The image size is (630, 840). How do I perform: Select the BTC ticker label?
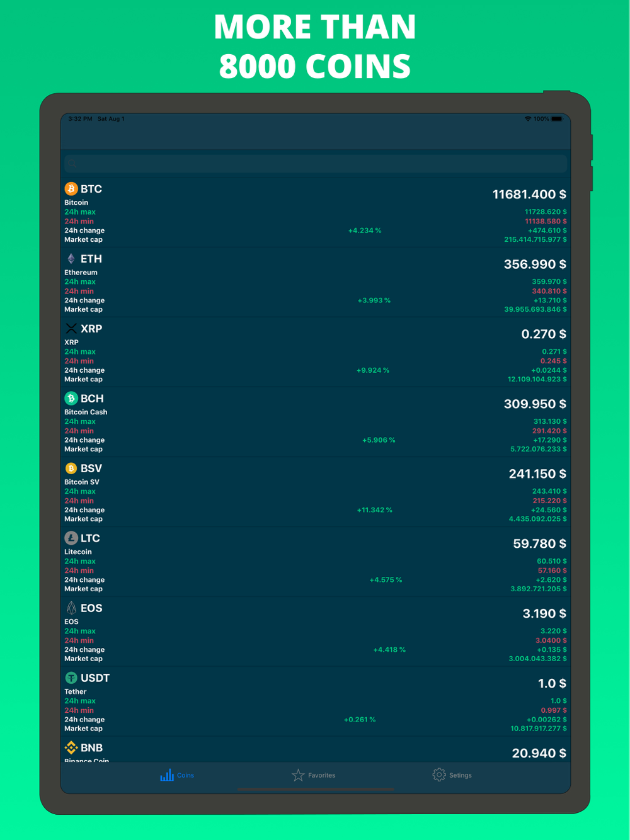click(91, 189)
